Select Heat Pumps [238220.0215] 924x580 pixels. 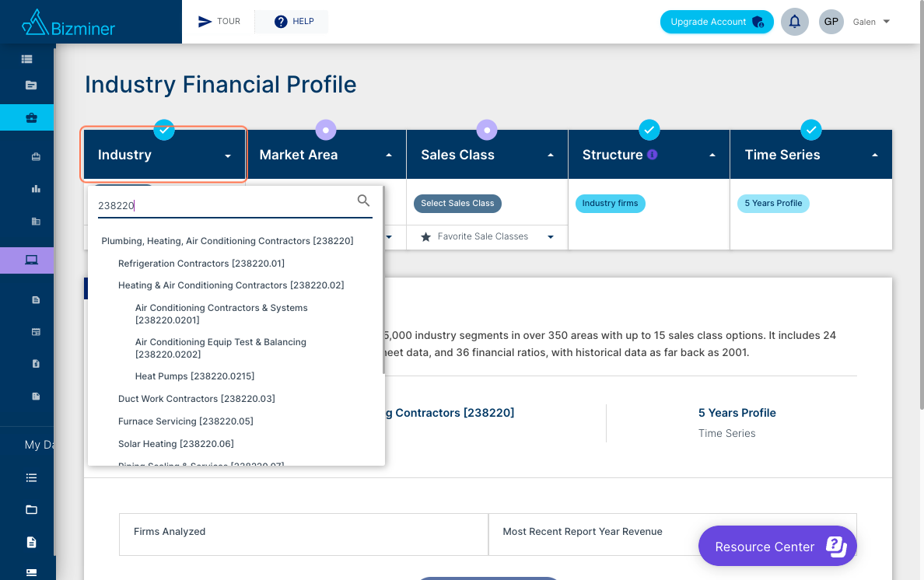[194, 376]
